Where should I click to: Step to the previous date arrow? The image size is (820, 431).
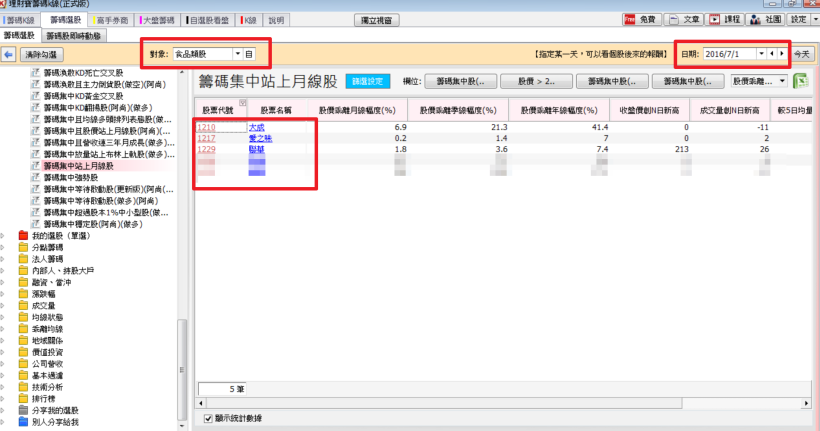pos(771,54)
